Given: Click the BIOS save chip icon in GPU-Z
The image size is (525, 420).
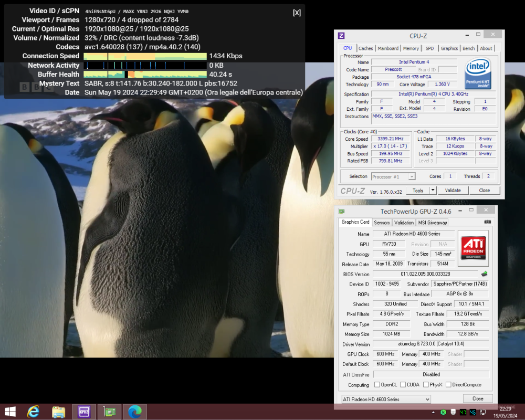Looking at the screenshot, I should click(484, 274).
